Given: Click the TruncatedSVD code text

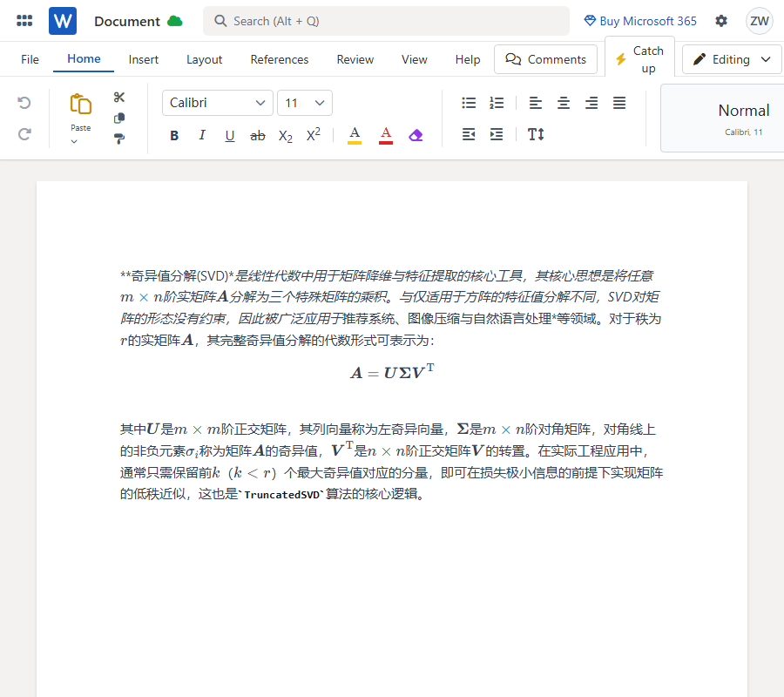Looking at the screenshot, I should pyautogui.click(x=282, y=495).
